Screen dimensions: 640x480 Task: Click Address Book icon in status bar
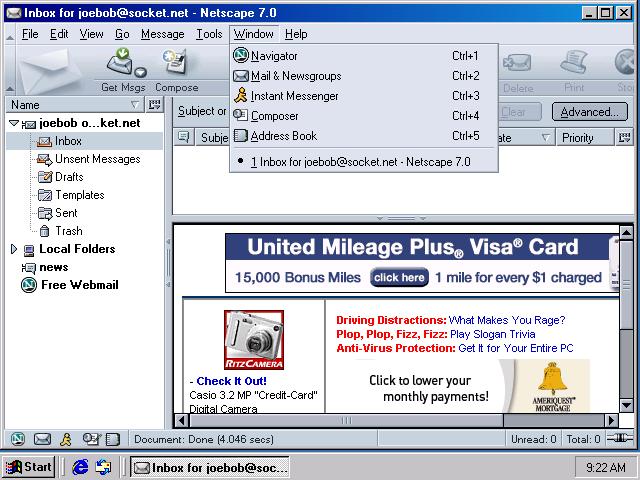113,439
